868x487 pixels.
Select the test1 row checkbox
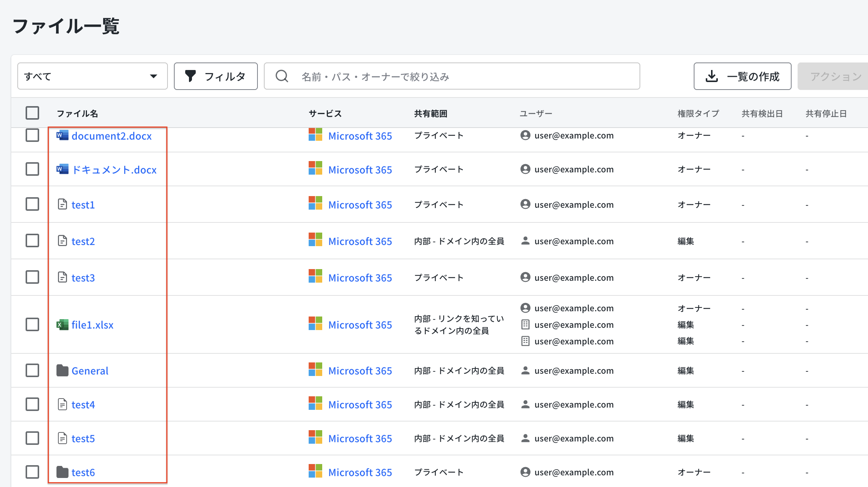coord(32,204)
